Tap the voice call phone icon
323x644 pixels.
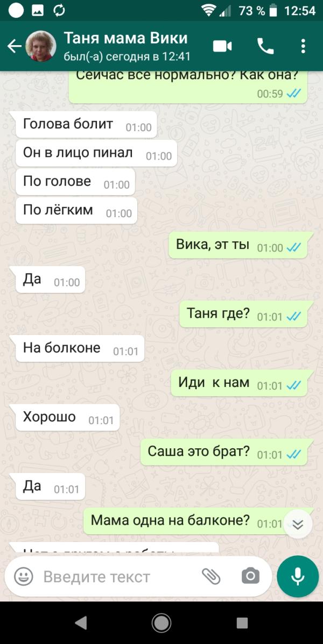tap(265, 46)
